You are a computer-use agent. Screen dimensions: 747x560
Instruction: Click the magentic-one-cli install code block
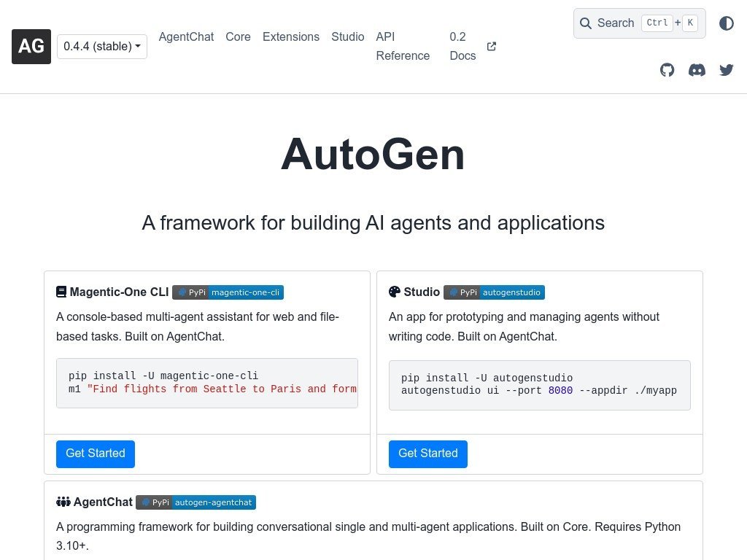pyautogui.click(x=206, y=383)
